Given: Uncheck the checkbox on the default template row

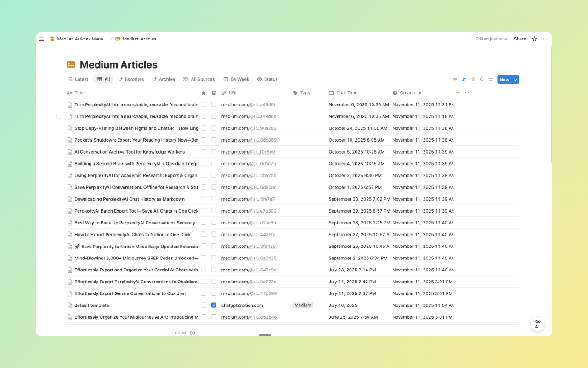Looking at the screenshot, I should pos(214,305).
